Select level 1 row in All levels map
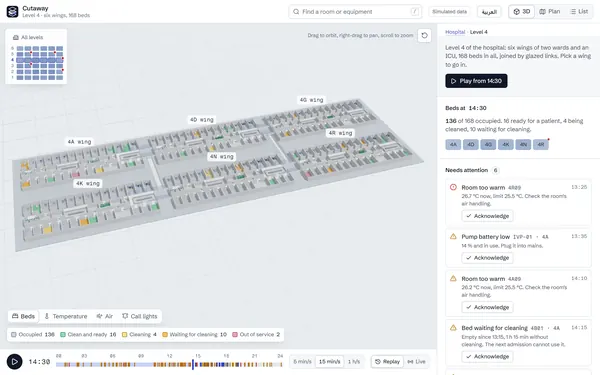This screenshot has width=600, height=375. coord(37,77)
